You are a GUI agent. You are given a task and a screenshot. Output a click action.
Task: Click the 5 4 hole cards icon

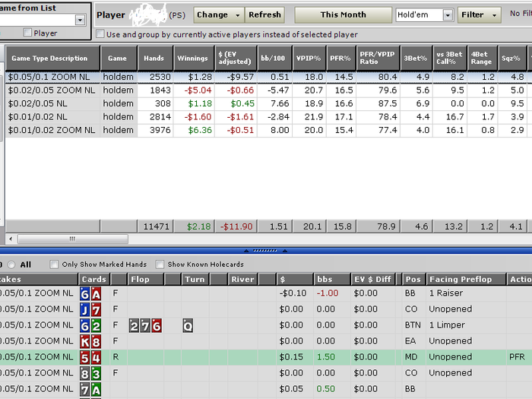90,357
